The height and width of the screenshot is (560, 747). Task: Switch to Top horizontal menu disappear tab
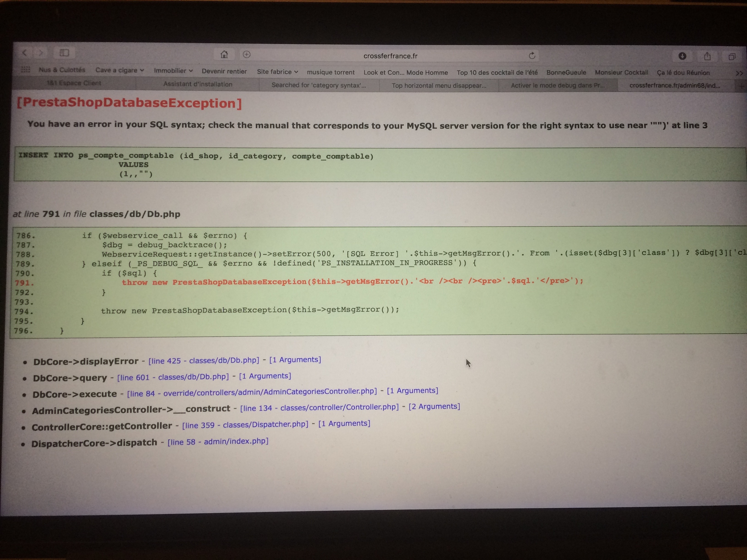tap(439, 85)
